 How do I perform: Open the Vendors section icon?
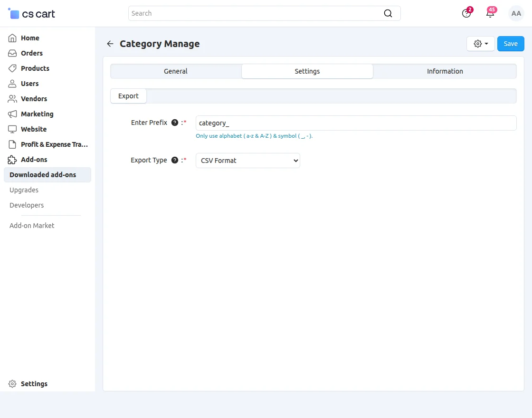[12, 98]
